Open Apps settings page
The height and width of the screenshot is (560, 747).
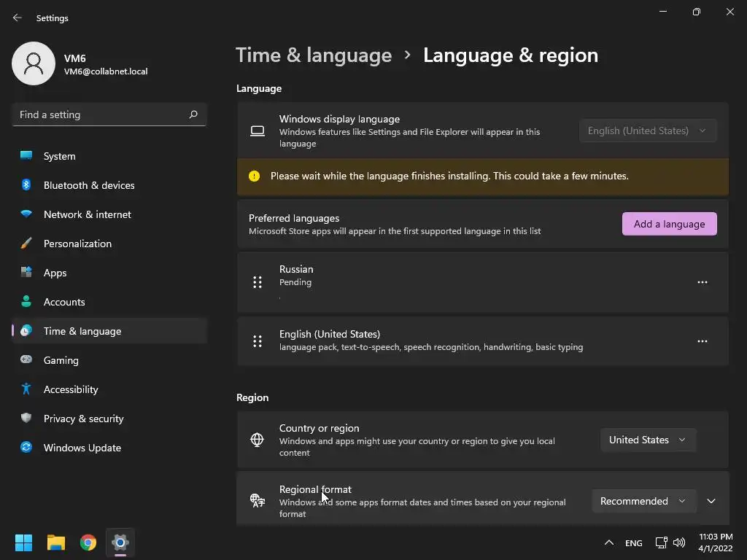pos(109,273)
